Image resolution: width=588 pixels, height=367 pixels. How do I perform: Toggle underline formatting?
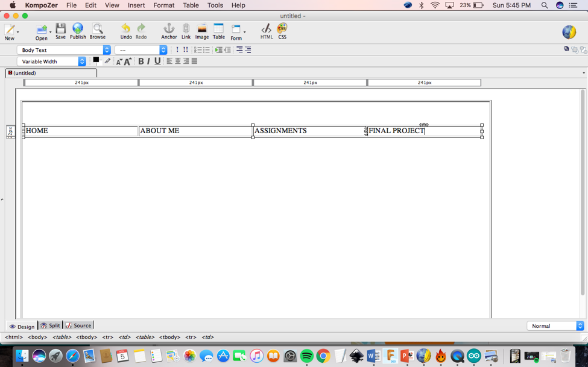(157, 61)
